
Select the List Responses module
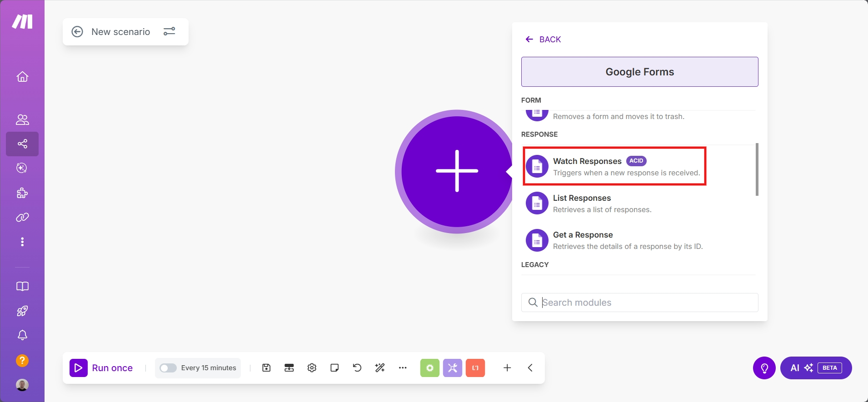639,203
